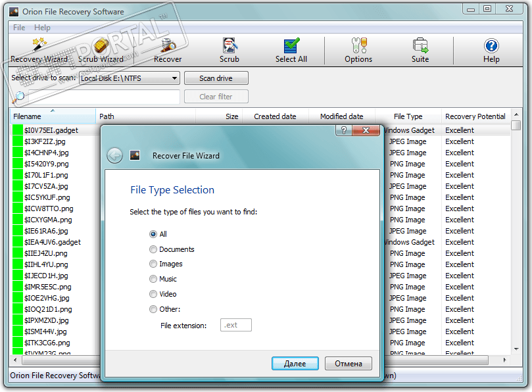The image size is (532, 392).
Task: Close the Recover File Wizard dialog
Action: coord(366,130)
